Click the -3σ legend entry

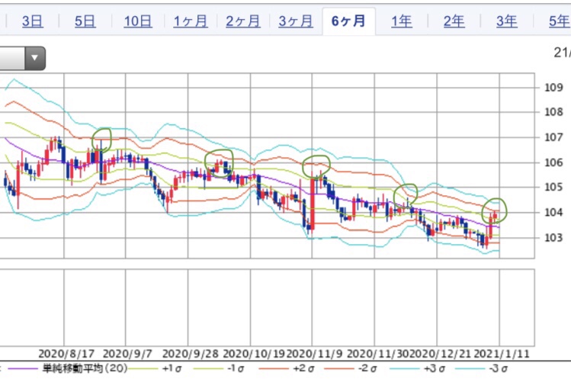point(481,368)
